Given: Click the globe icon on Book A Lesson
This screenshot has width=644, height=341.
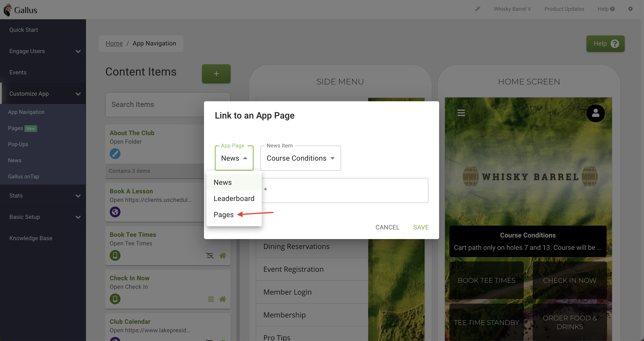Looking at the screenshot, I should tap(115, 212).
